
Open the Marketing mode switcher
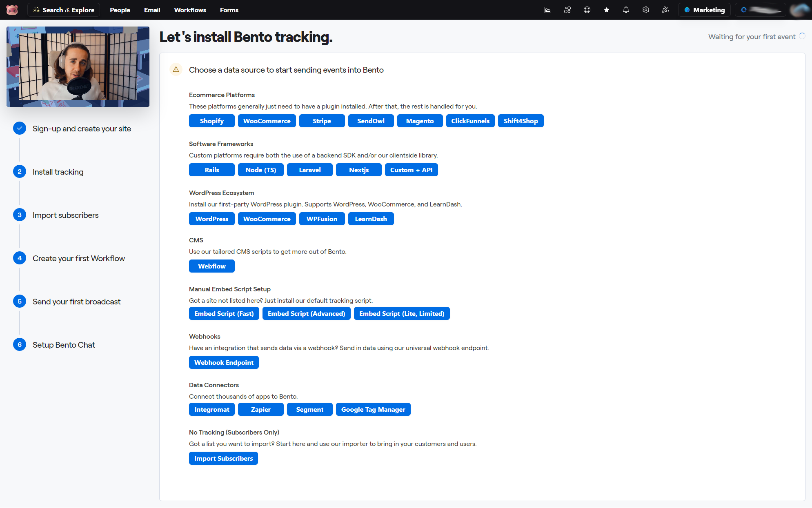point(704,10)
